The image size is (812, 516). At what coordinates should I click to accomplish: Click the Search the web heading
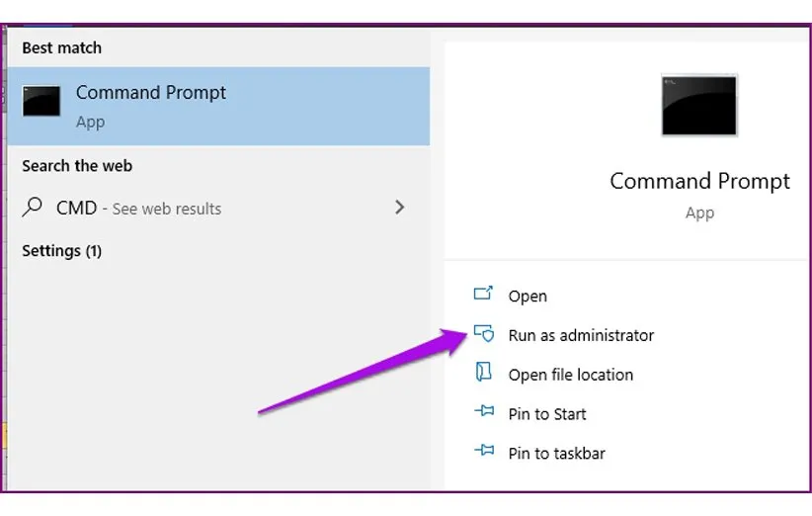coord(77,166)
